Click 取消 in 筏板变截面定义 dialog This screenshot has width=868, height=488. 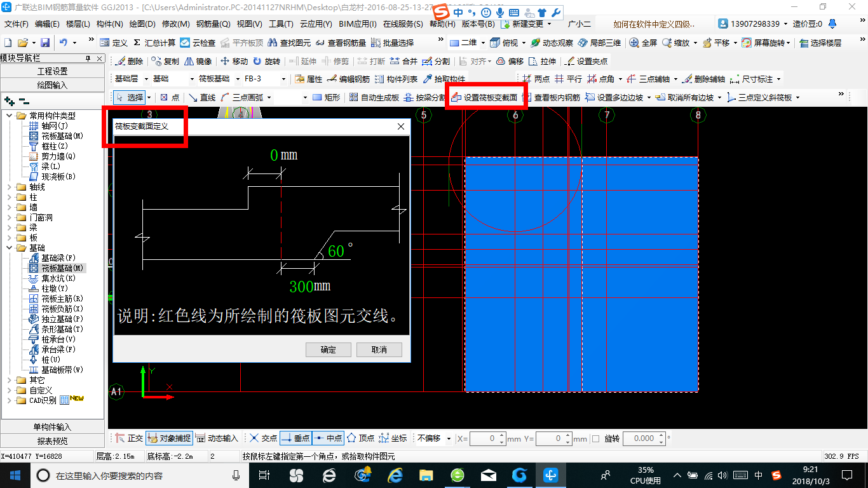point(379,349)
